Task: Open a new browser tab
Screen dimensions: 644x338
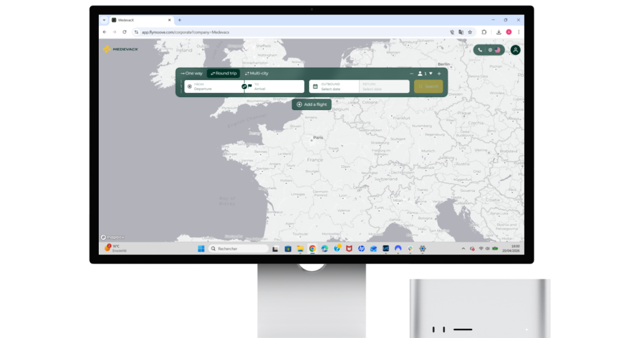Action: (179, 20)
